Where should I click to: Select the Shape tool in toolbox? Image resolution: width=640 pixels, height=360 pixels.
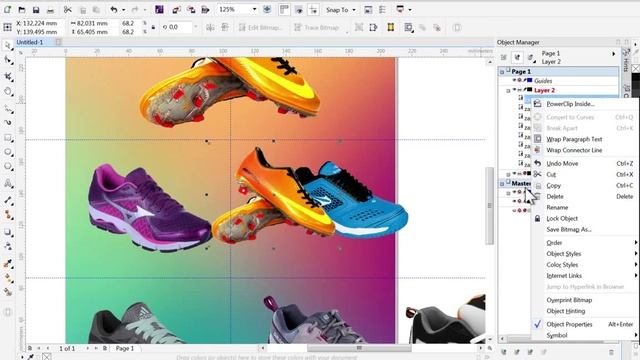pyautogui.click(x=8, y=60)
